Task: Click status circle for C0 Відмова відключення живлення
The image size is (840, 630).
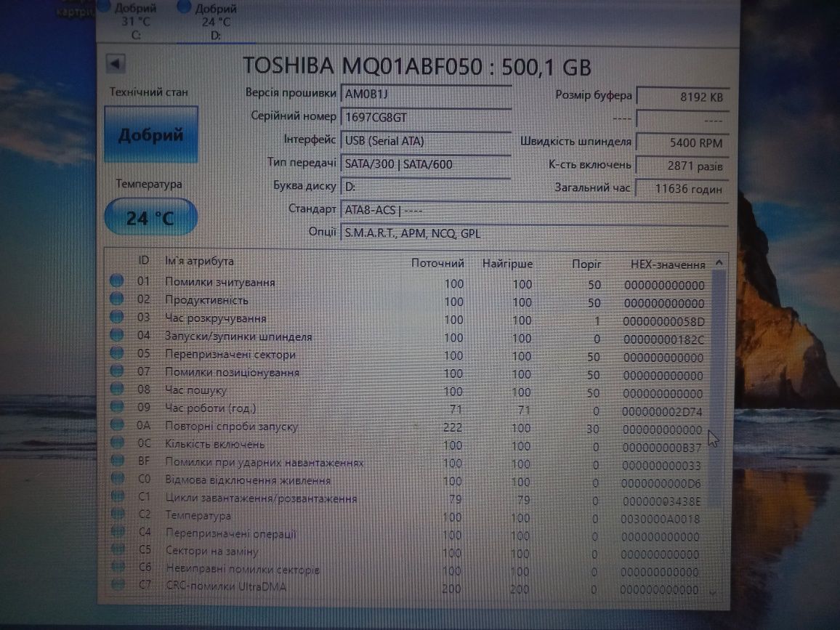Action: coord(117,478)
